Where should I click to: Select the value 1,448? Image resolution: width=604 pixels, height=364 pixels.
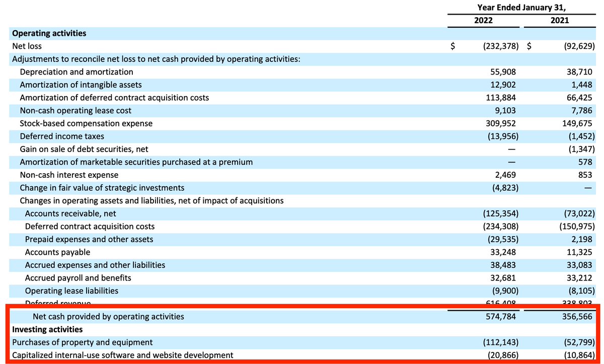[x=582, y=85]
